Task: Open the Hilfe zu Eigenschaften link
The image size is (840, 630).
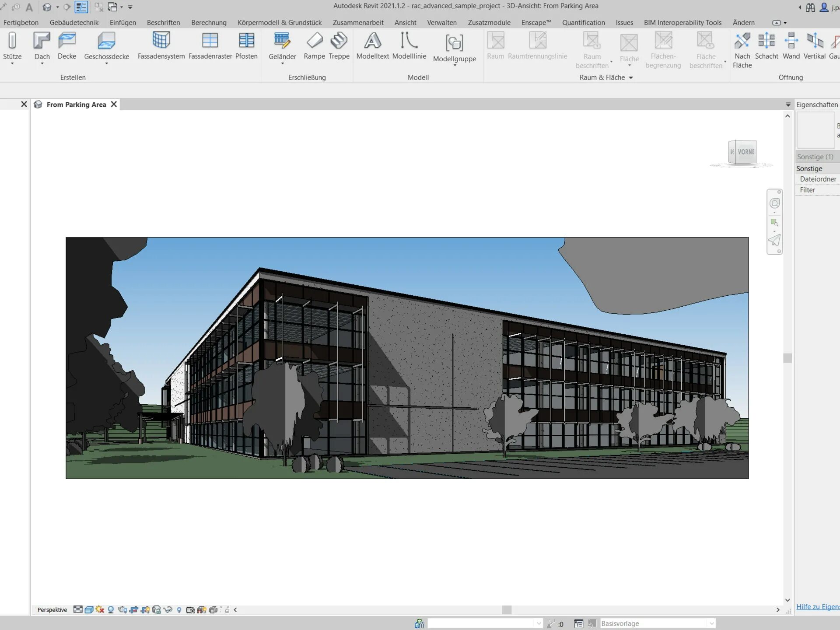Action: click(x=817, y=606)
